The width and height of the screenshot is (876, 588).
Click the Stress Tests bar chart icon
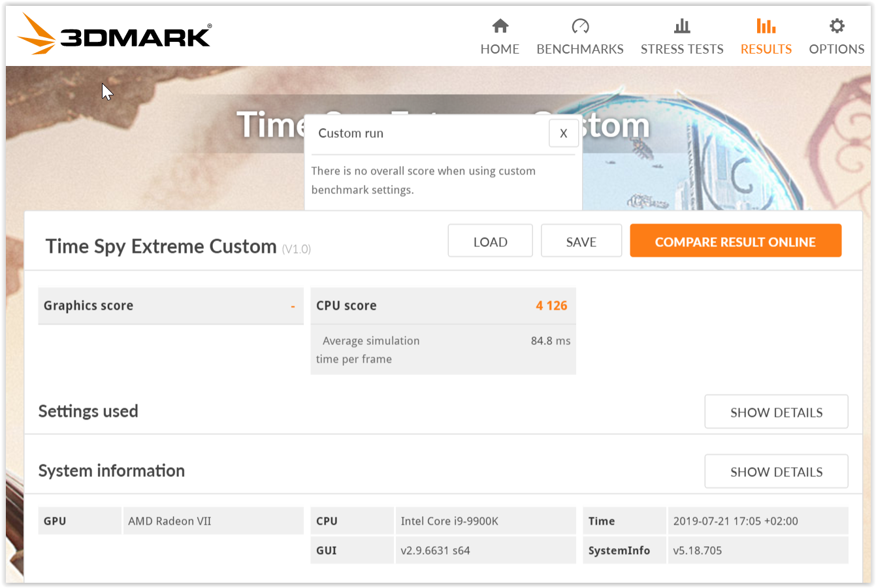[682, 25]
